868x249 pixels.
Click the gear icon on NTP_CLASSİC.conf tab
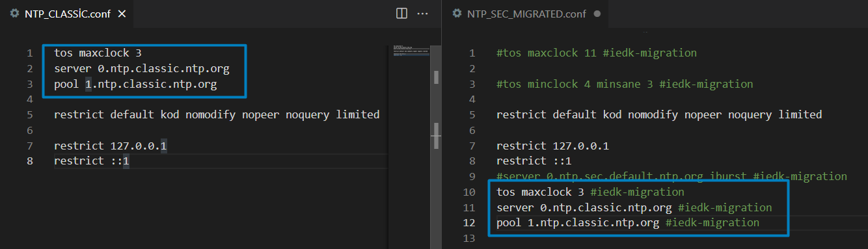click(15, 14)
